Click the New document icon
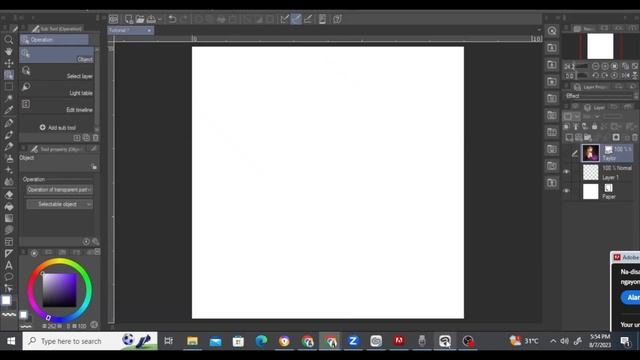The width and height of the screenshot is (640, 360). point(129,19)
